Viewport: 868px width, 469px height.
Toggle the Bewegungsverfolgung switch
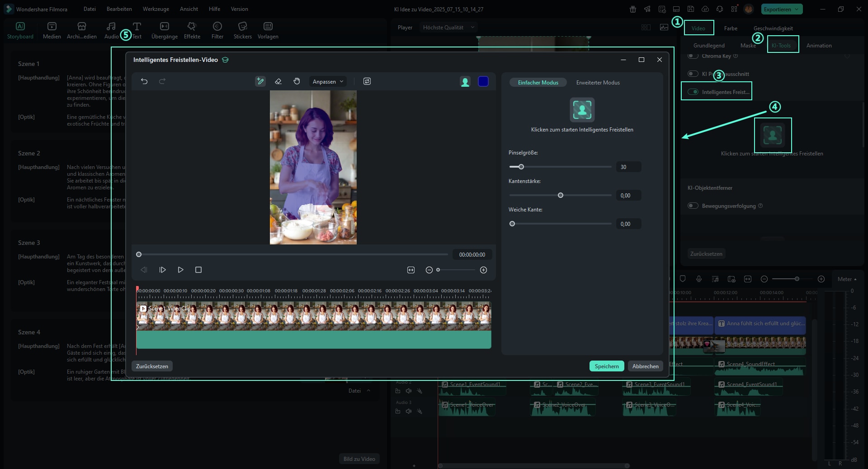[693, 206]
